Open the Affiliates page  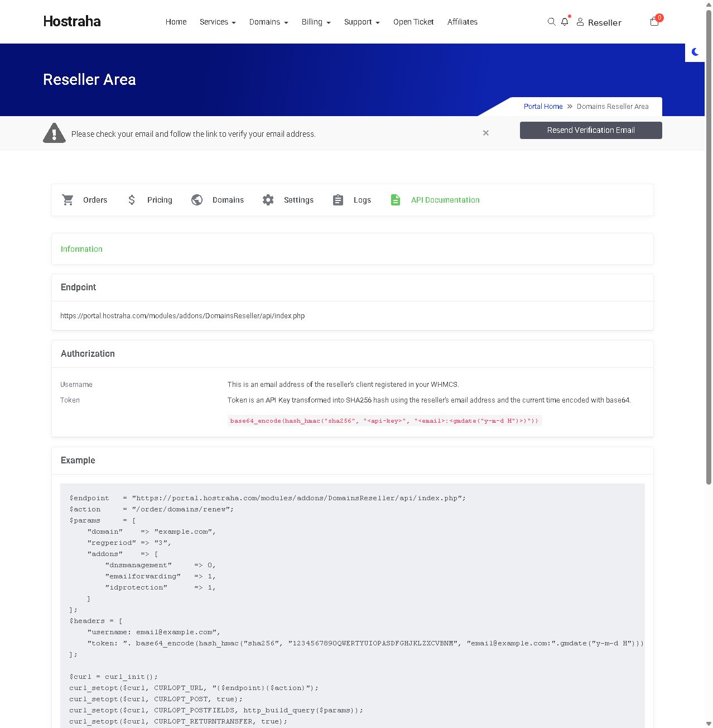[x=463, y=22]
